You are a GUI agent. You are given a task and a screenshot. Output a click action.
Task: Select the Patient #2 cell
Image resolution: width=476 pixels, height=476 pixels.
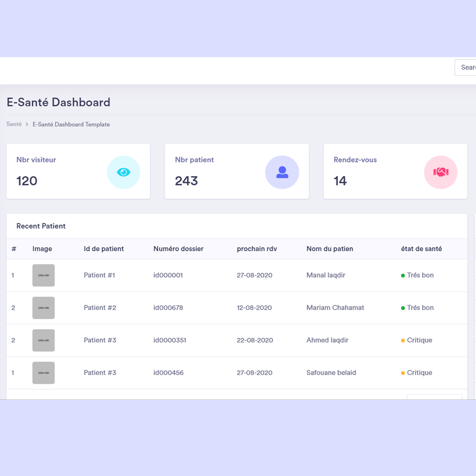coord(100,307)
